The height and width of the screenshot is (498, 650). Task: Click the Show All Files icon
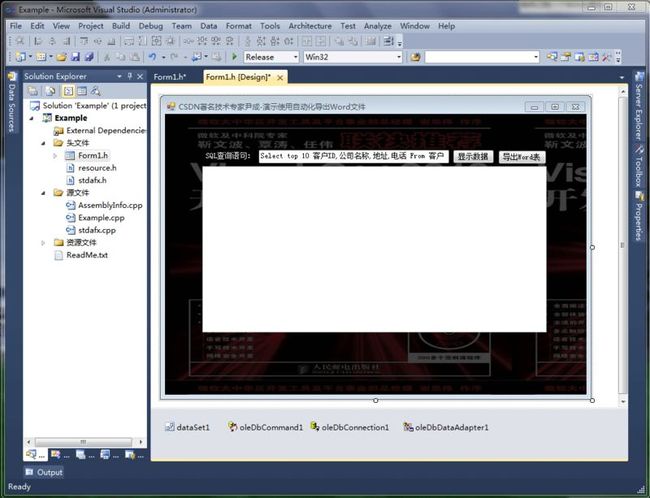(x=51, y=91)
